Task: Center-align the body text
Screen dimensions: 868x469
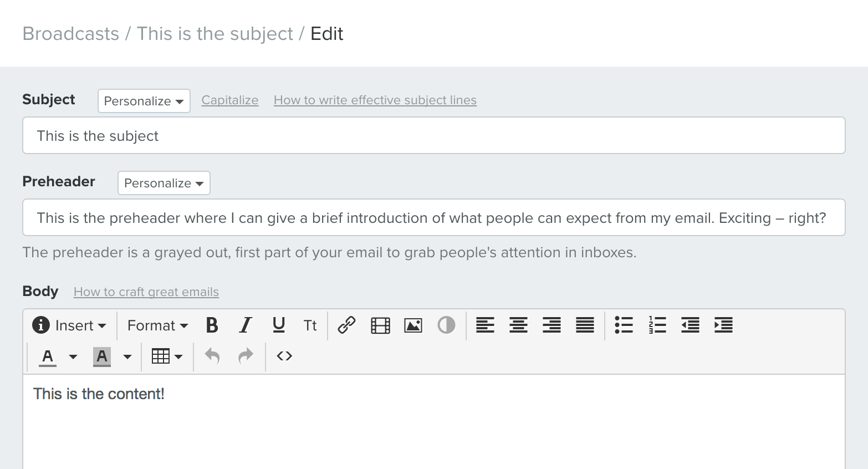Action: tap(518, 325)
